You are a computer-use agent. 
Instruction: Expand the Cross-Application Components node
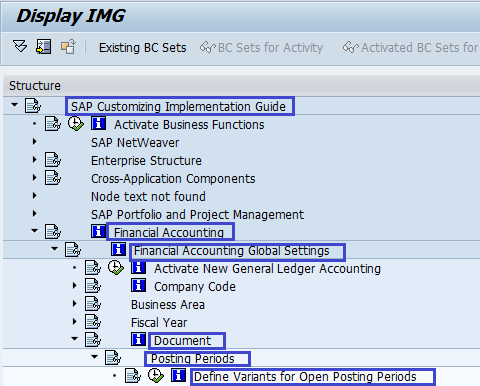(x=35, y=178)
